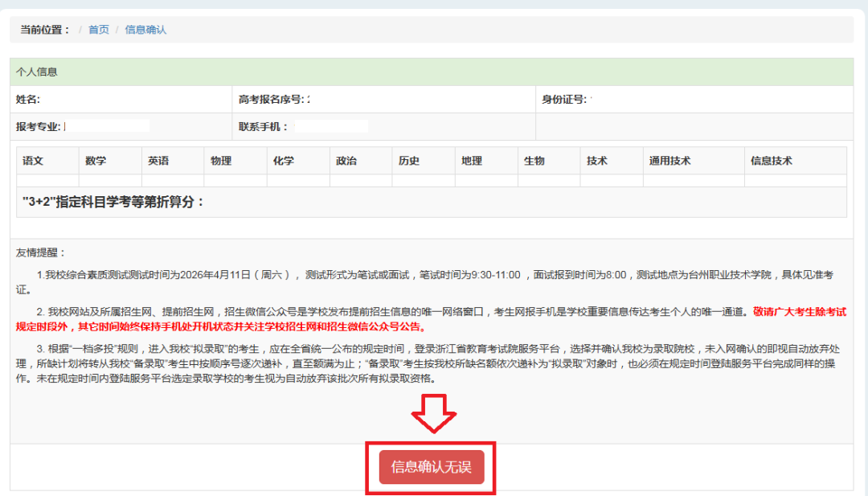Select the 英语 column header

point(158,161)
